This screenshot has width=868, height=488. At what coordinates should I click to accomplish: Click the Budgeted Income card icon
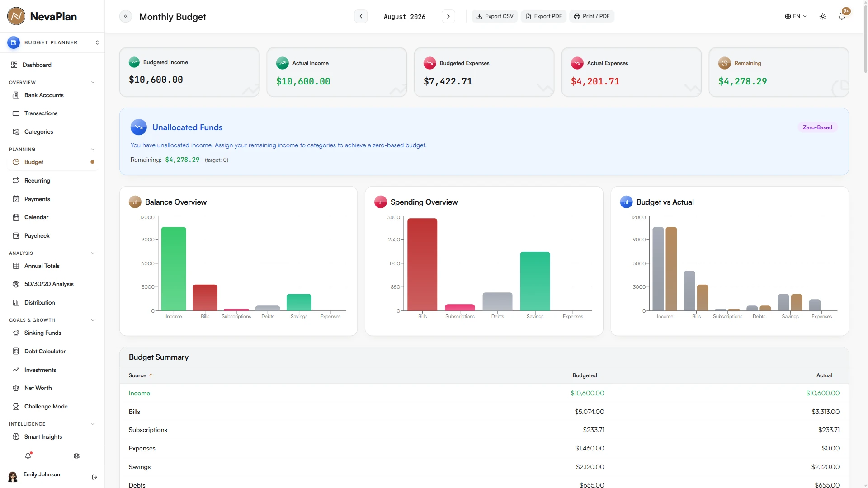pyautogui.click(x=134, y=62)
